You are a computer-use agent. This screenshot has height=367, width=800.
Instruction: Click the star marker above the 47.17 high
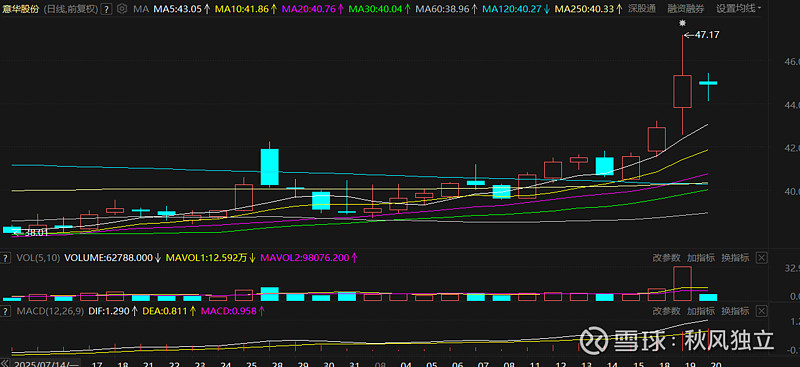[x=682, y=23]
